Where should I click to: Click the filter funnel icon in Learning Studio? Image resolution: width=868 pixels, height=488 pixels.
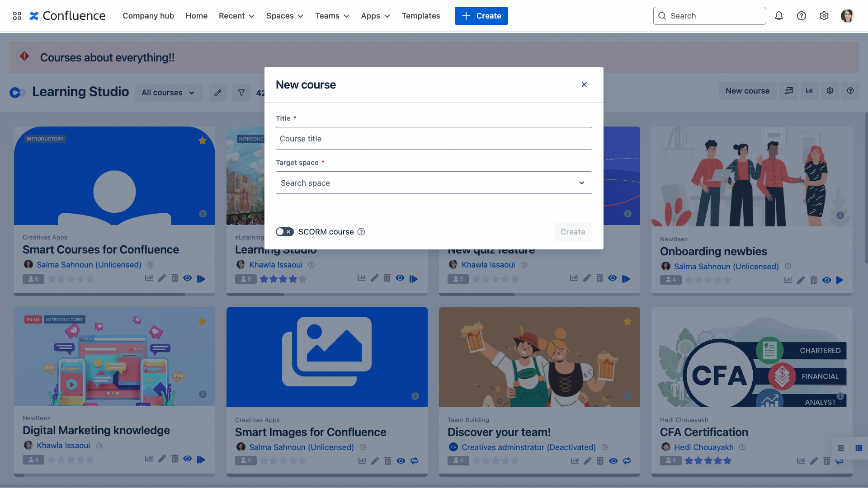(x=241, y=93)
